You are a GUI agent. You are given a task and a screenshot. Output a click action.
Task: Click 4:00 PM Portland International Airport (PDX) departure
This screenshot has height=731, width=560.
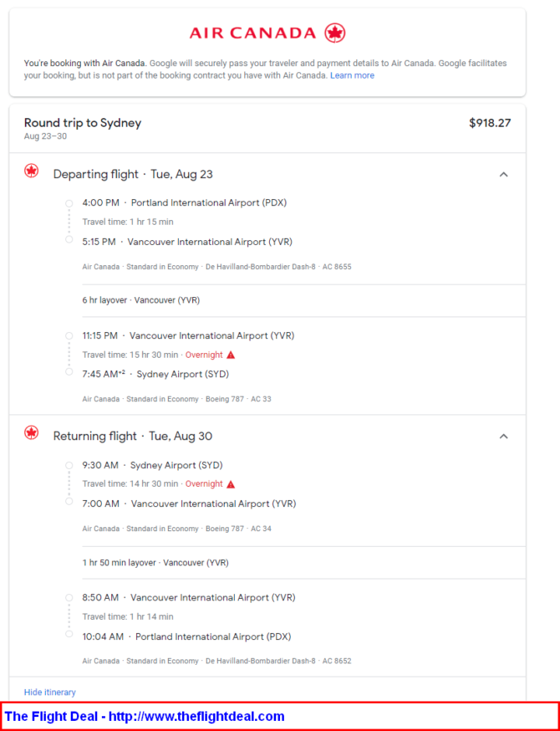coord(185,202)
